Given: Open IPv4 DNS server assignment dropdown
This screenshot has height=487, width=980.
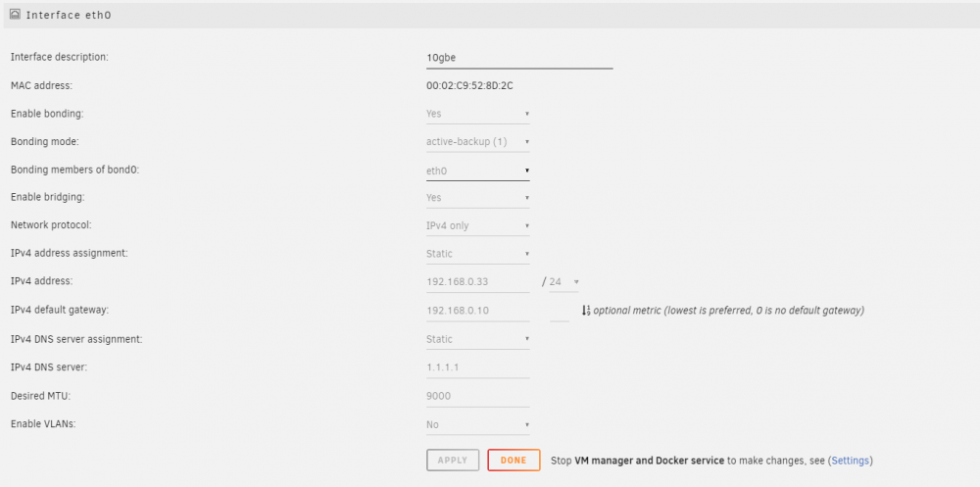Looking at the screenshot, I should pyautogui.click(x=478, y=339).
